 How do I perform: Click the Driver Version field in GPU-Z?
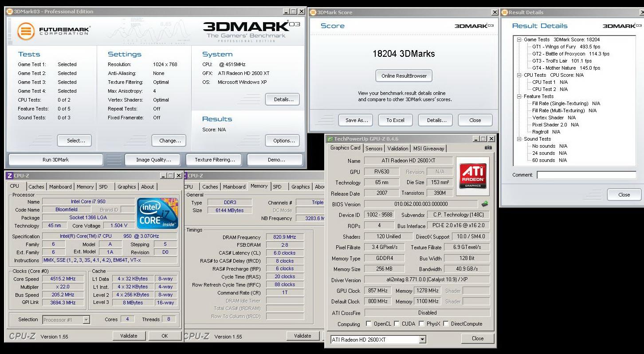click(427, 280)
